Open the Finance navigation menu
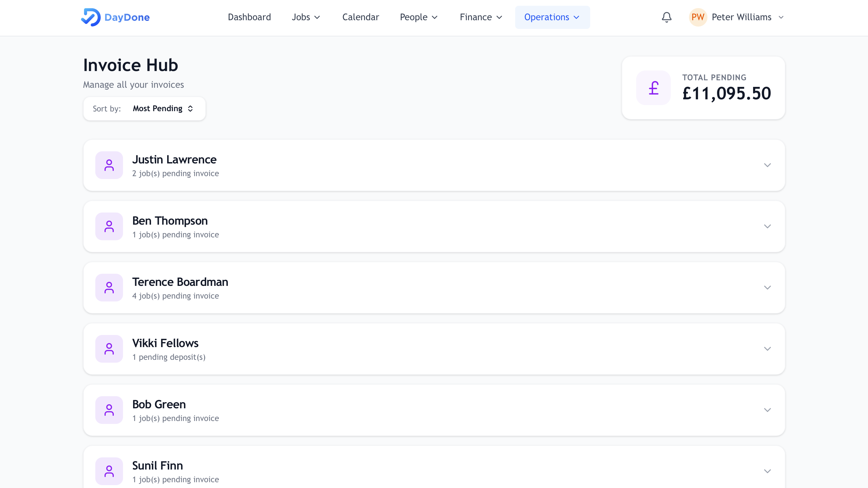Viewport: 868px width, 488px height. (x=481, y=17)
